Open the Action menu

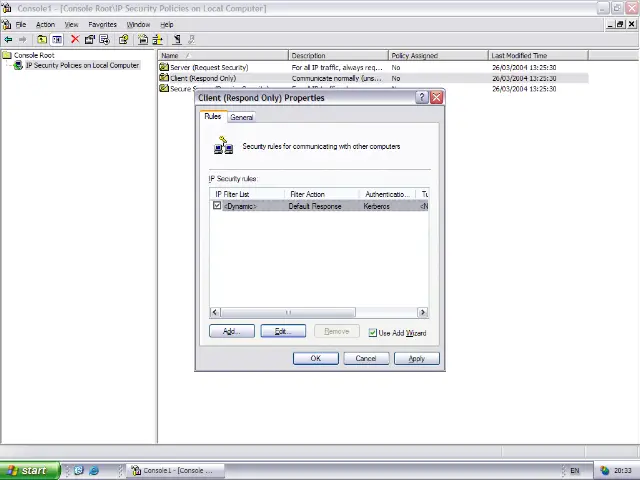pos(45,24)
